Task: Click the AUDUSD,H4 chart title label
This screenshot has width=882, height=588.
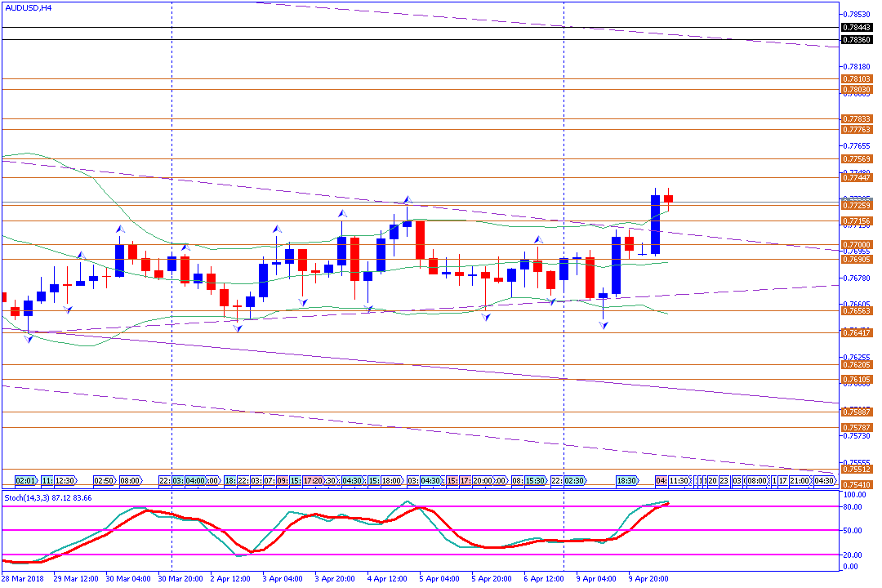Action: (29, 7)
